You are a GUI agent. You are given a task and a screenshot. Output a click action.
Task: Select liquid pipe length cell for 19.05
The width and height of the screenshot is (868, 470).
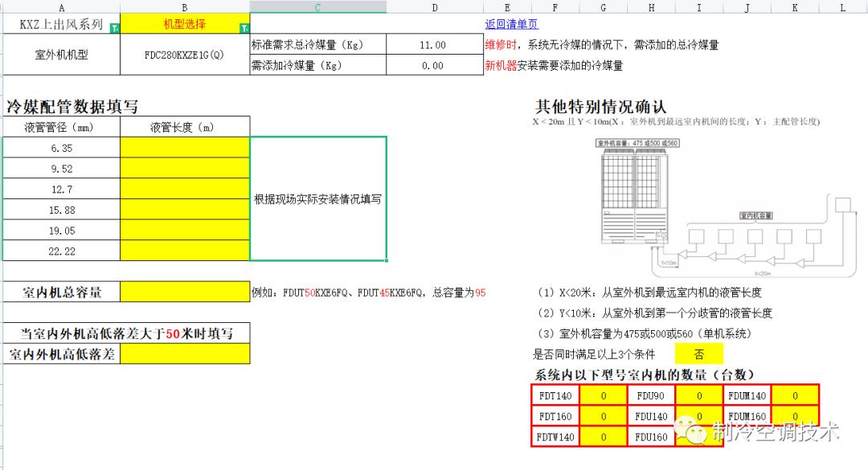coord(185,231)
